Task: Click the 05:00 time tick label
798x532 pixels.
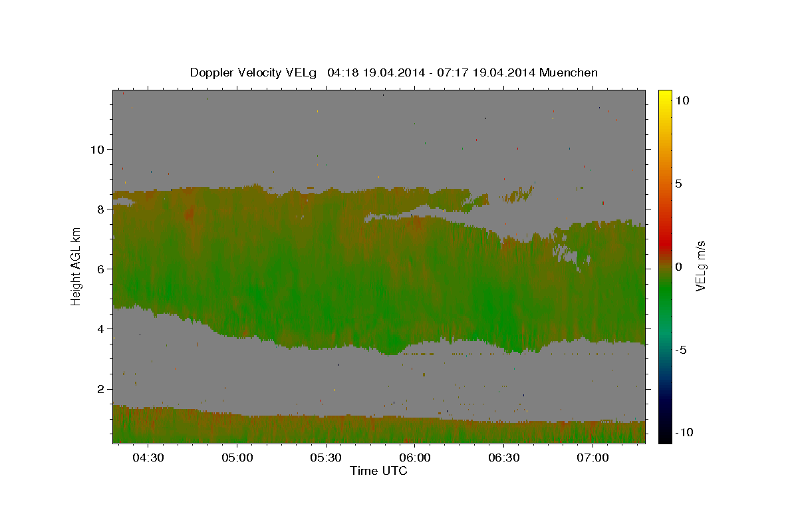Action: [237, 458]
